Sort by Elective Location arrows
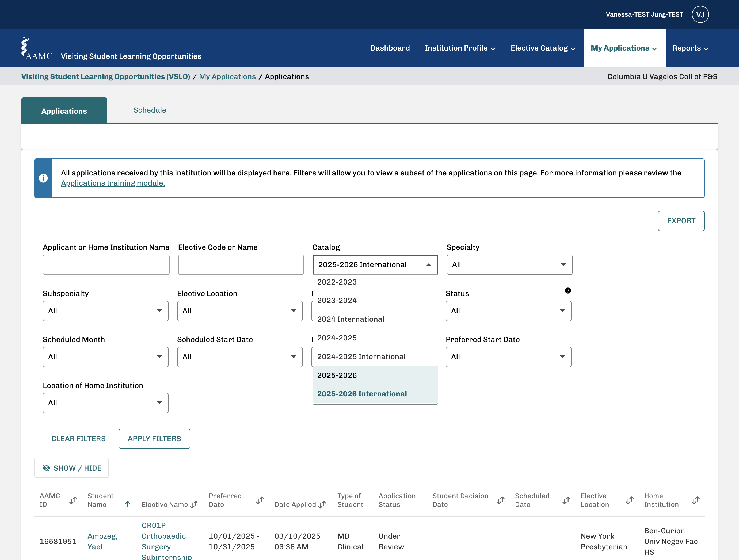The image size is (739, 560). pos(630,500)
